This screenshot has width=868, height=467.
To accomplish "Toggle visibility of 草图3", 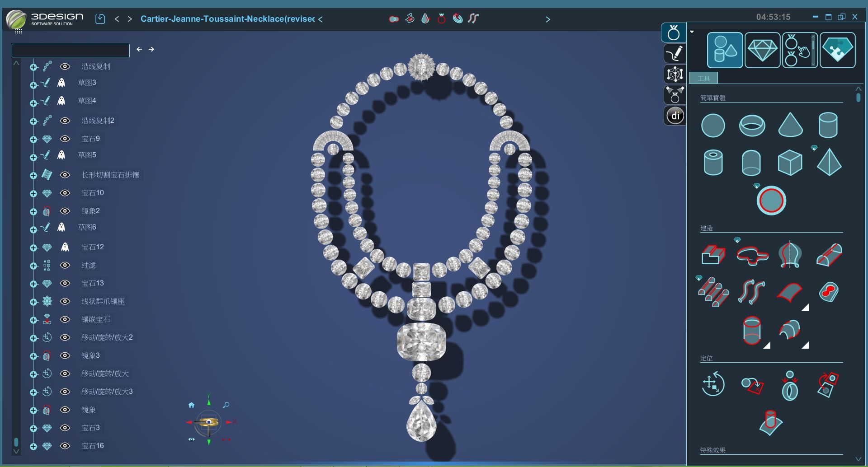I will click(x=61, y=83).
